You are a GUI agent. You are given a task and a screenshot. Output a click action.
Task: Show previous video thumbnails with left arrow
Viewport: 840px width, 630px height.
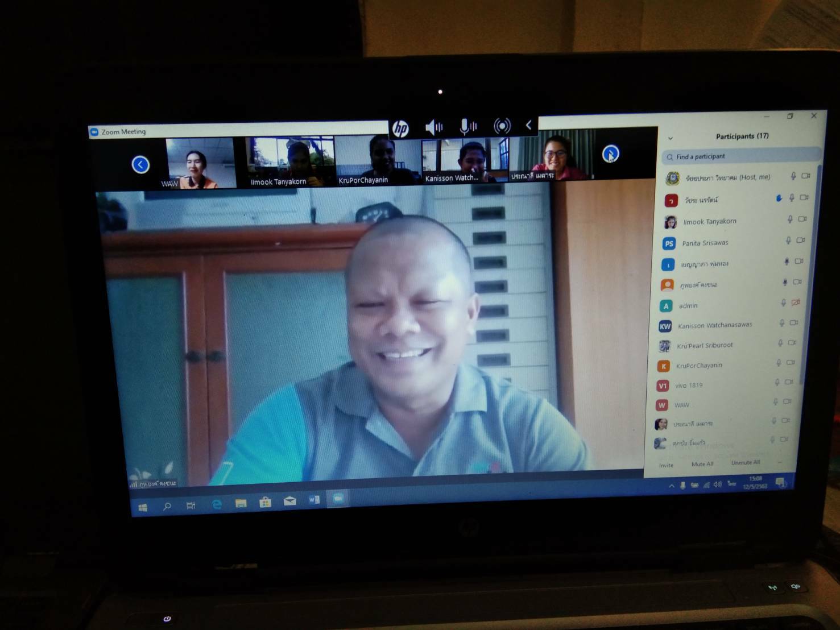pyautogui.click(x=140, y=165)
